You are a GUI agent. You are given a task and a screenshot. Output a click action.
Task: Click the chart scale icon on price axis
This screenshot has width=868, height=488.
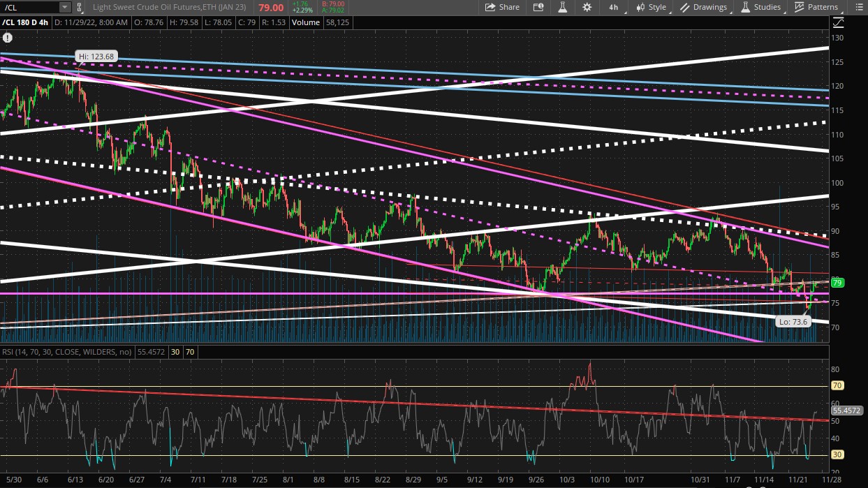click(838, 22)
